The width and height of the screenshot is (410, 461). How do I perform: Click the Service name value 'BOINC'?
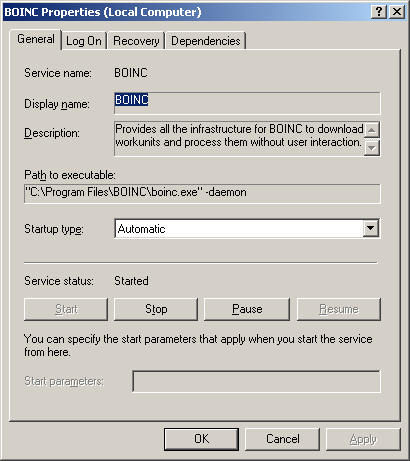(x=131, y=73)
